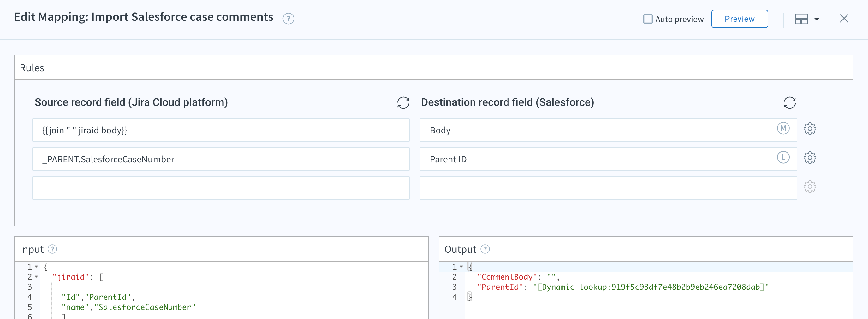
Task: Click the empty third destination field
Action: click(608, 188)
